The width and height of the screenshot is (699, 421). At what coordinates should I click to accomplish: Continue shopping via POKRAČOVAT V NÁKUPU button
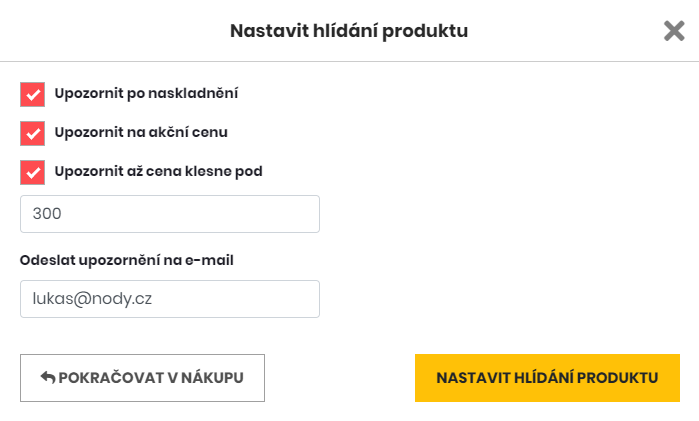coord(142,378)
